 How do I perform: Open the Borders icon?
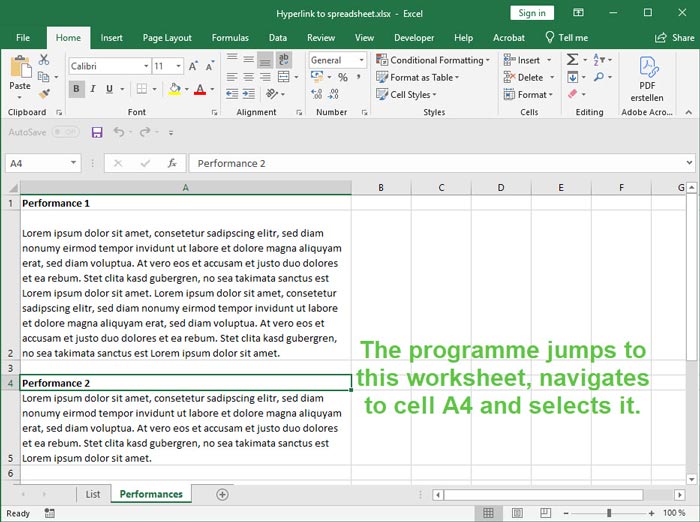(142, 89)
